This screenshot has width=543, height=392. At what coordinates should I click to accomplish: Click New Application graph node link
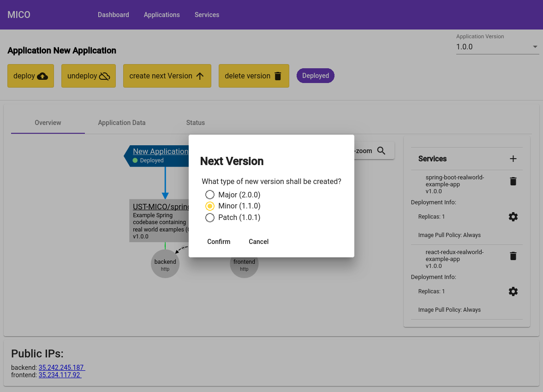[161, 151]
